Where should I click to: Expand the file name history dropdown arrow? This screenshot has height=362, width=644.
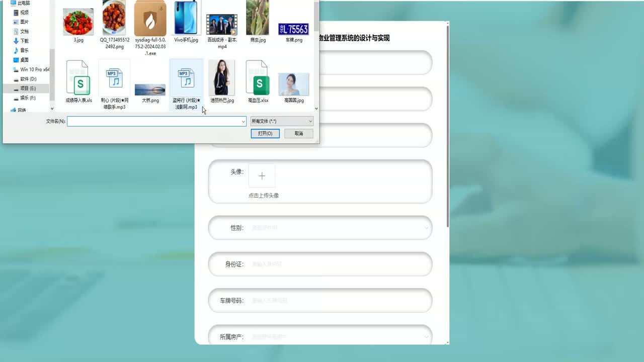tap(244, 121)
